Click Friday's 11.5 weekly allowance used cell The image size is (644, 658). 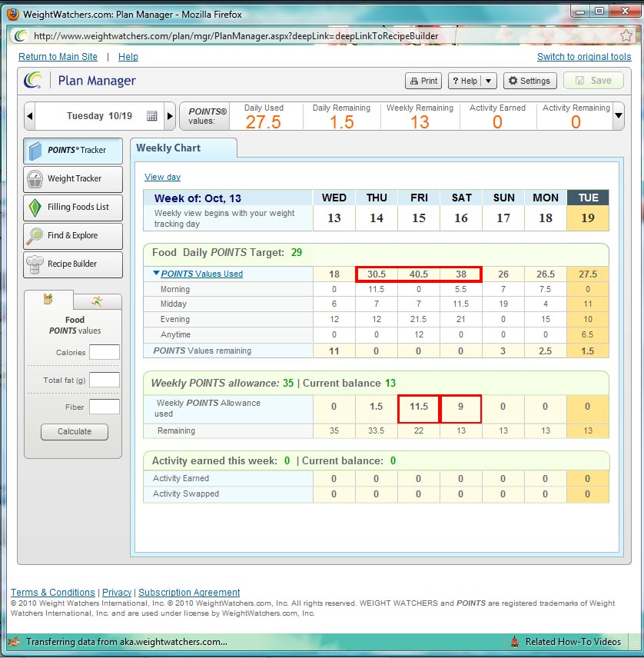(419, 408)
